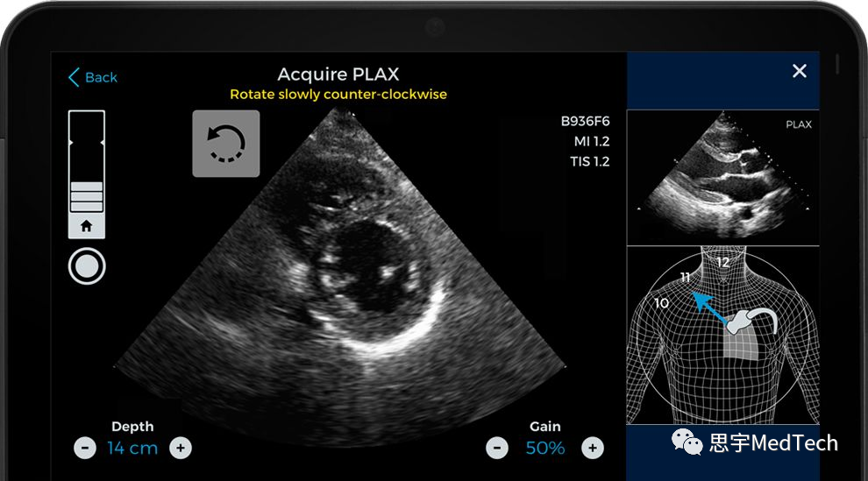
Task: Go back using the Back link
Action: [93, 77]
